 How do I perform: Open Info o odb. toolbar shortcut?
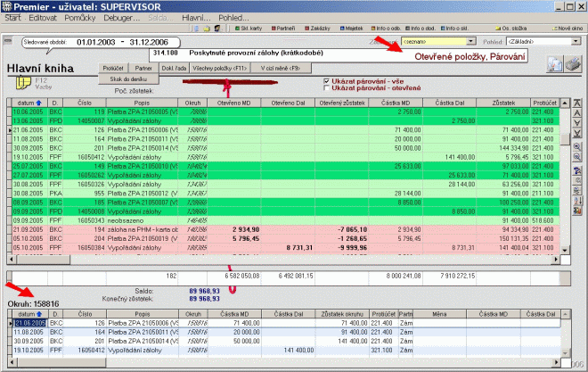[386, 29]
